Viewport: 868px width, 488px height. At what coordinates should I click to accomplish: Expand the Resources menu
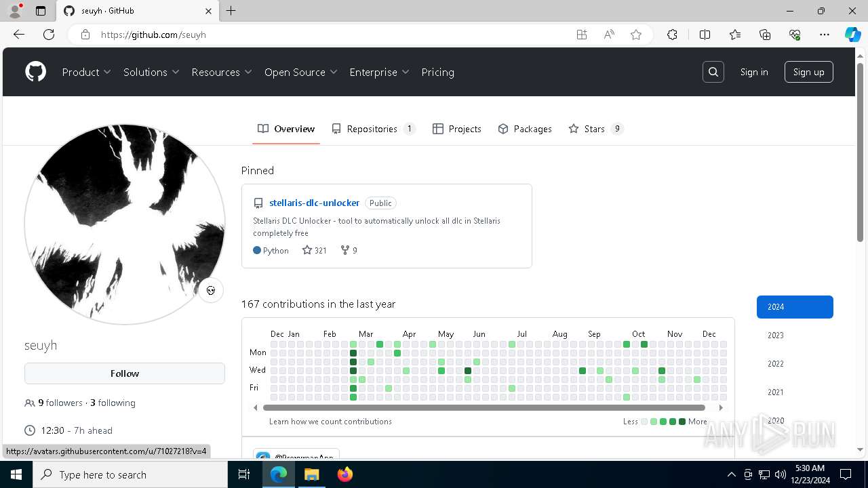222,72
